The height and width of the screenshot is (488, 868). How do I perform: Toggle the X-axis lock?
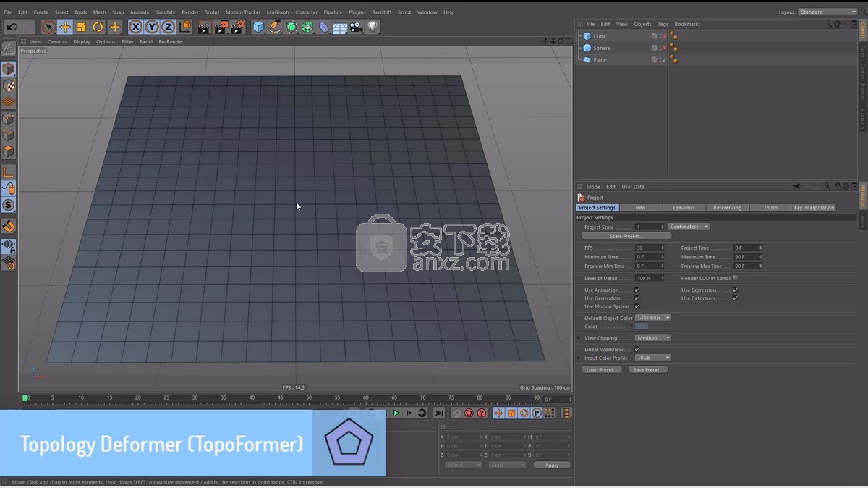point(135,27)
